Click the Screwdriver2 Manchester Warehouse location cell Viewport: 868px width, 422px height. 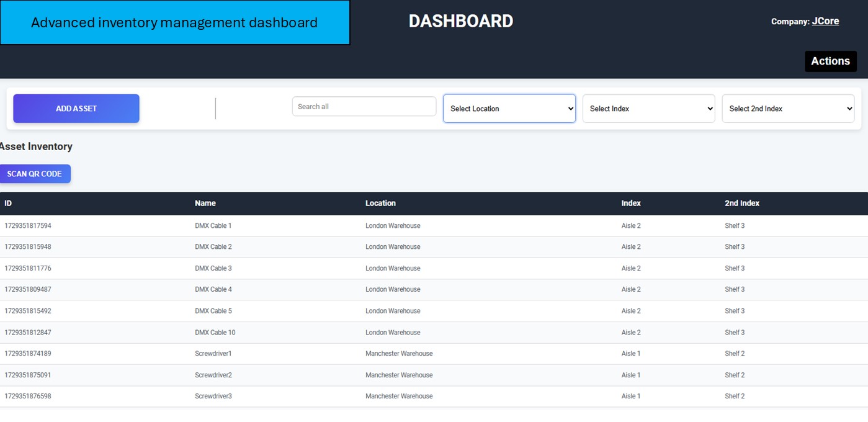pos(399,375)
